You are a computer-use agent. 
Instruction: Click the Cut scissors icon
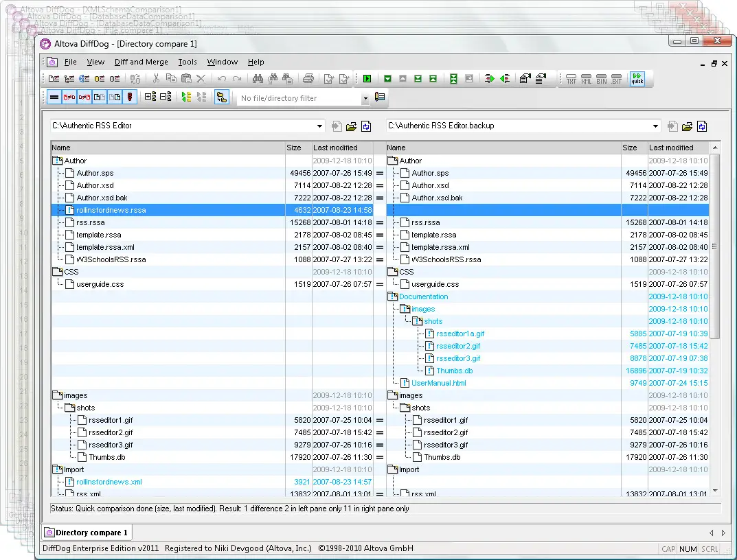(156, 78)
